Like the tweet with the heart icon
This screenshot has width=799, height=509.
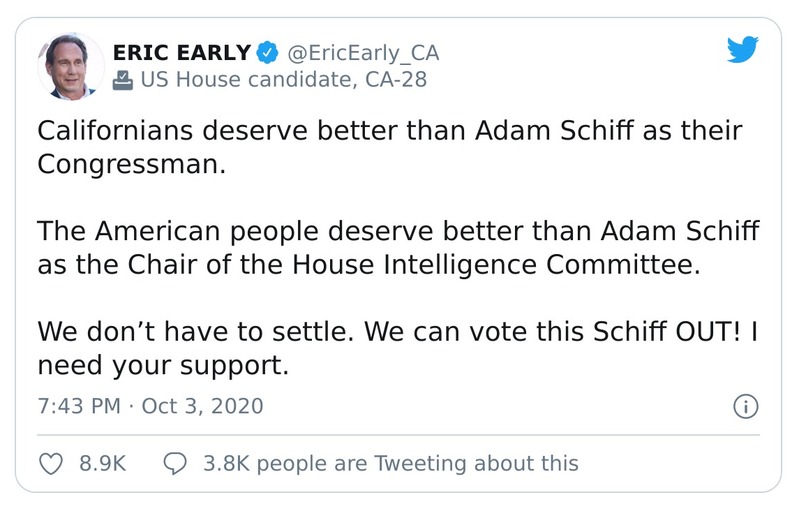point(52,463)
